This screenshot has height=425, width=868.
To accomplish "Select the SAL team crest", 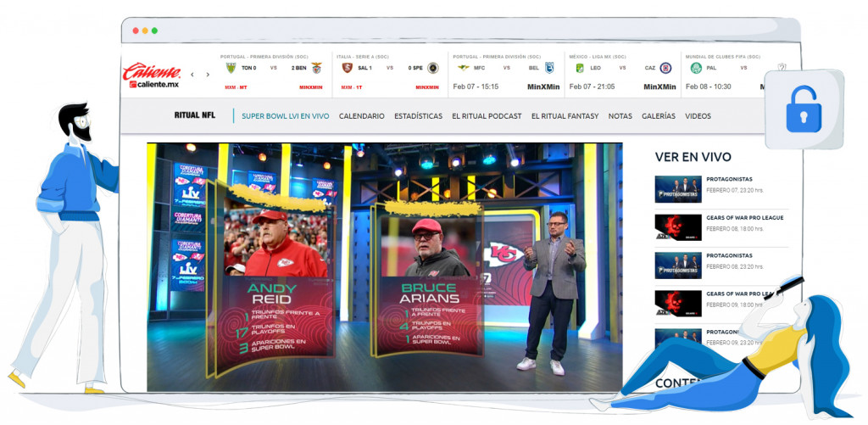I will click(x=347, y=68).
